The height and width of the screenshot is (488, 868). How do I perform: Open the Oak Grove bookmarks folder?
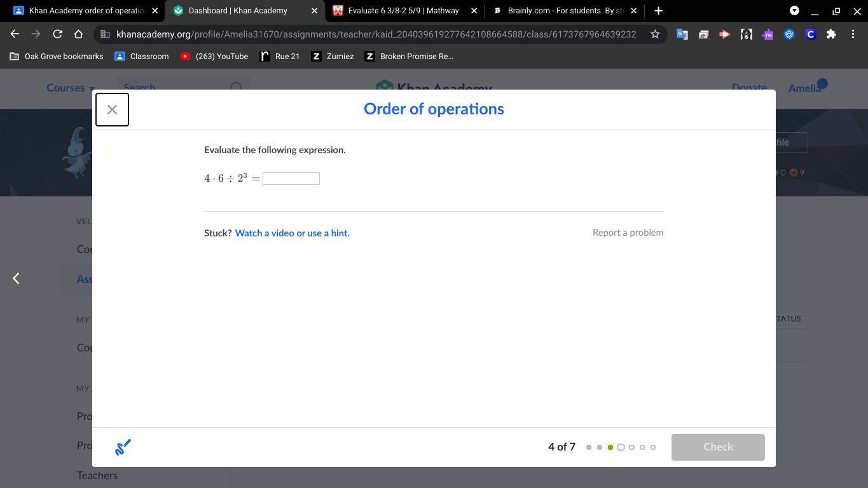[57, 57]
